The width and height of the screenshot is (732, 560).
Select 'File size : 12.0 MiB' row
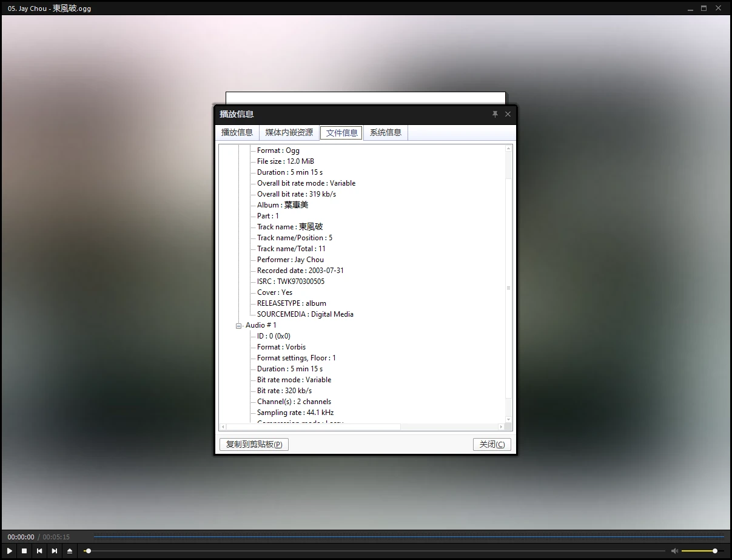tap(286, 161)
